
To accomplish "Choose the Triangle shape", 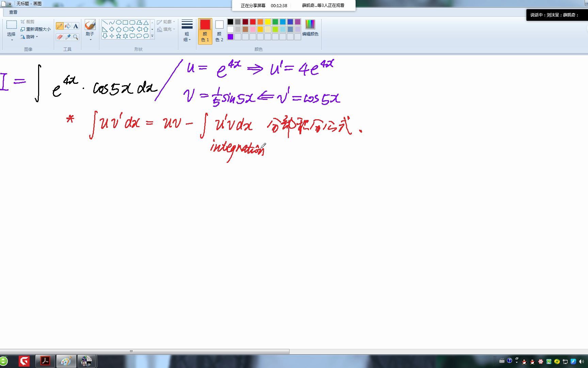I will point(146,22).
